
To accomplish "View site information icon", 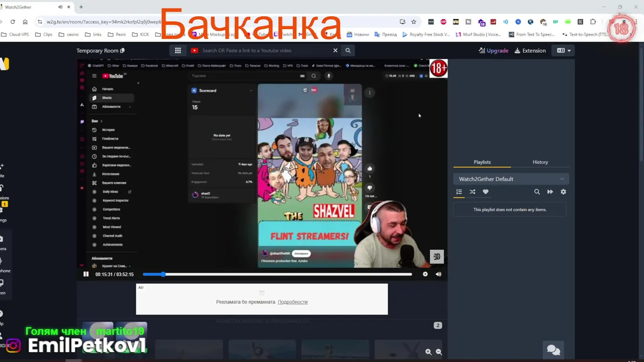I will click(x=40, y=22).
